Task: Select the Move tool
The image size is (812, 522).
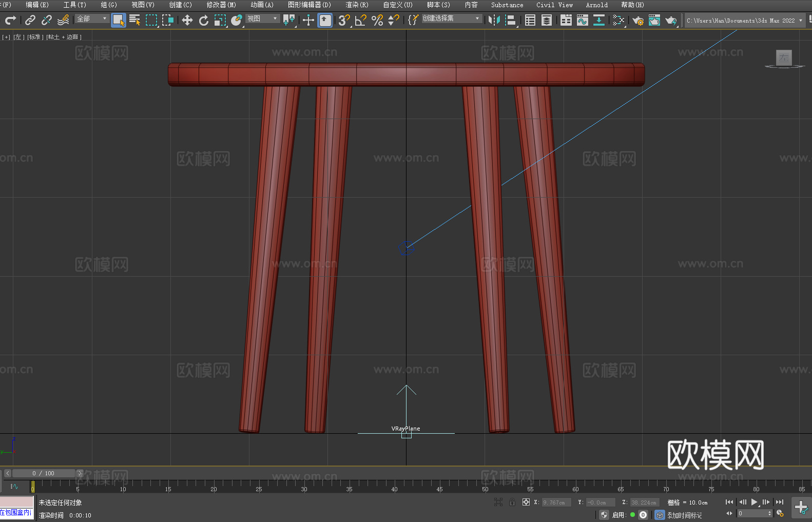Action: (187, 20)
